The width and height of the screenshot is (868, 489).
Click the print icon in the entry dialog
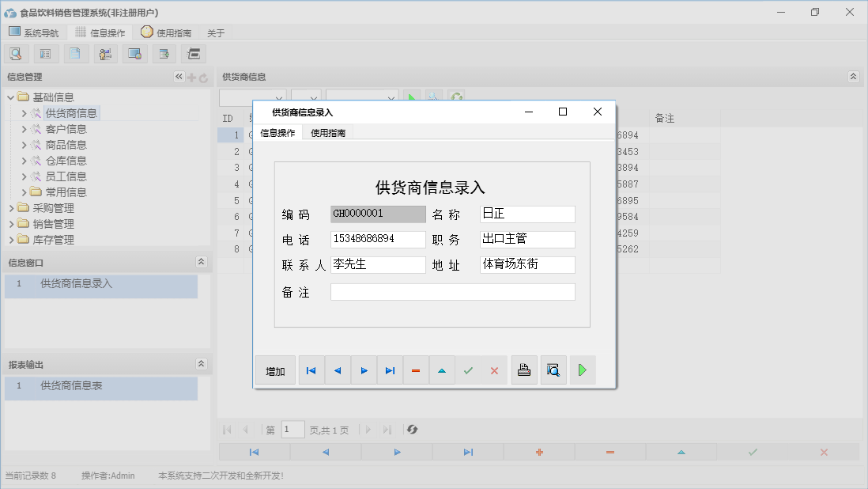tap(523, 370)
